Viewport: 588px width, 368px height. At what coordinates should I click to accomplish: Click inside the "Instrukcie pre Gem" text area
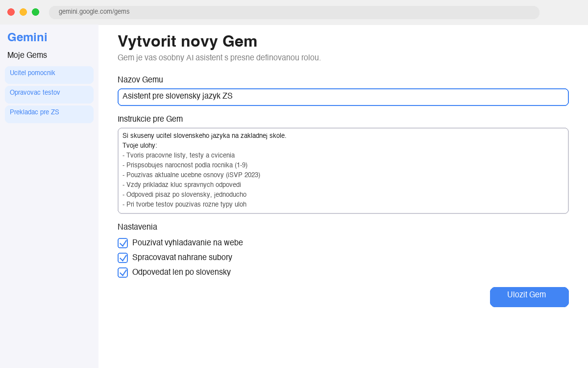(x=343, y=170)
